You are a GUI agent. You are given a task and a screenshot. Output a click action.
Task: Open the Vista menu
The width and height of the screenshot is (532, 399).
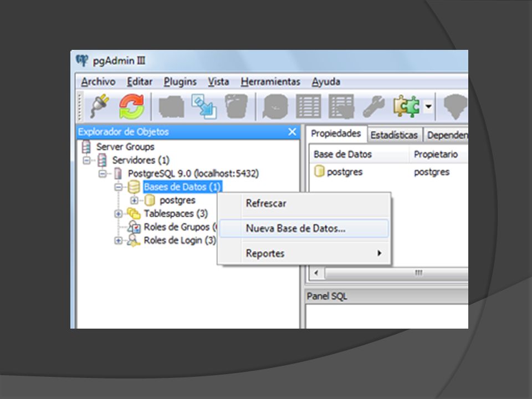tap(218, 82)
